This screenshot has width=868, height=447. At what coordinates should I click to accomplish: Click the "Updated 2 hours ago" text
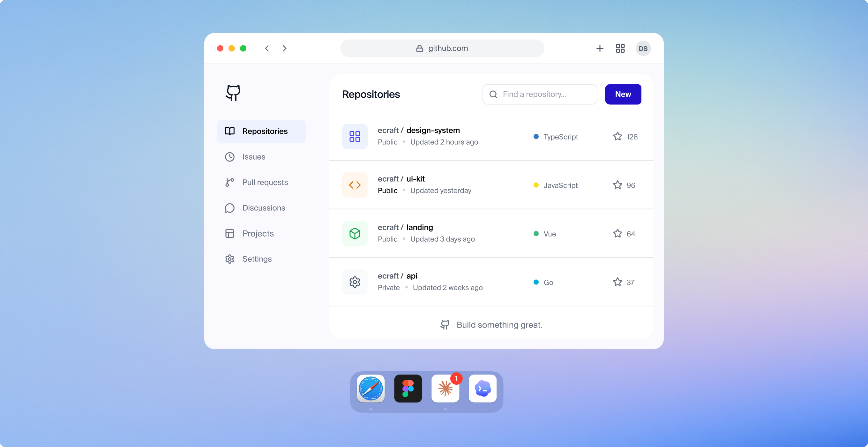click(x=444, y=142)
